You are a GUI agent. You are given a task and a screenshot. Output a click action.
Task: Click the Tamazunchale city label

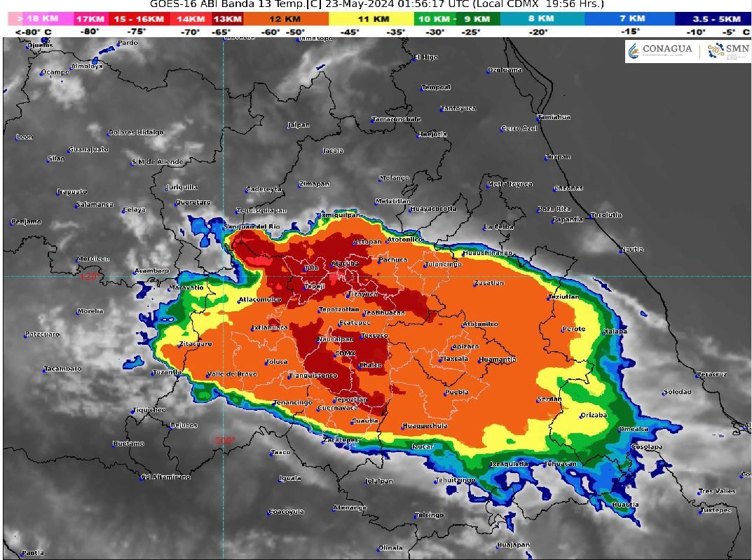coord(396,119)
